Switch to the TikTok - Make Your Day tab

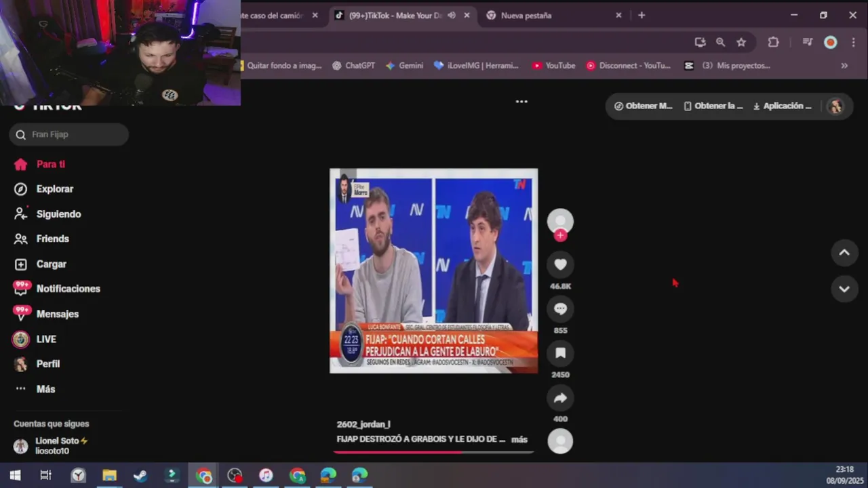pyautogui.click(x=396, y=15)
